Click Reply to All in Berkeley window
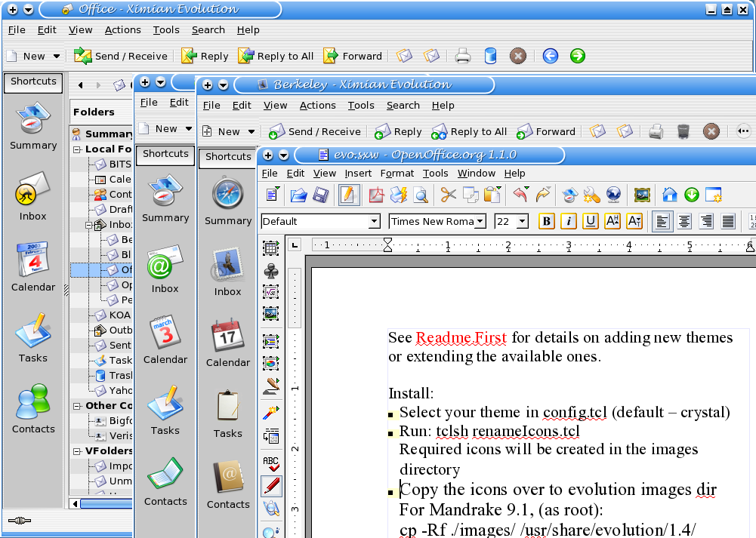This screenshot has width=756, height=538. pyautogui.click(x=469, y=131)
